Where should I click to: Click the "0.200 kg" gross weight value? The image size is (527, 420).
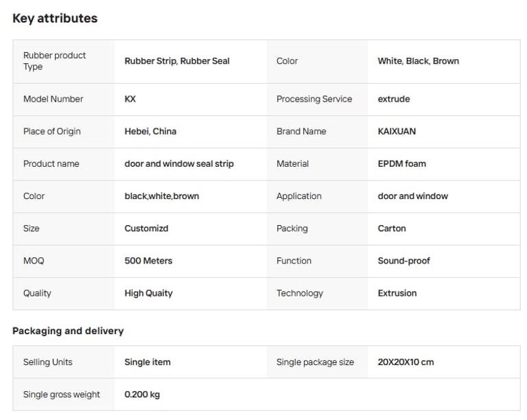(x=142, y=395)
